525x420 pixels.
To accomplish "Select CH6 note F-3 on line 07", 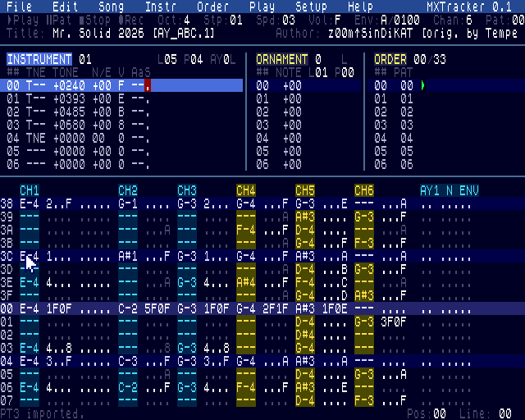I will [x=364, y=400].
